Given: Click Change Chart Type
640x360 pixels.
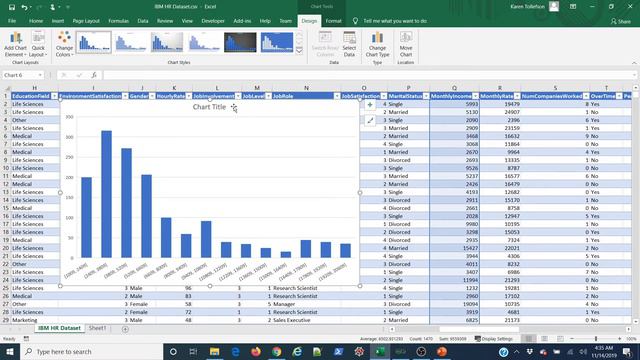Looking at the screenshot, I should pyautogui.click(x=377, y=44).
